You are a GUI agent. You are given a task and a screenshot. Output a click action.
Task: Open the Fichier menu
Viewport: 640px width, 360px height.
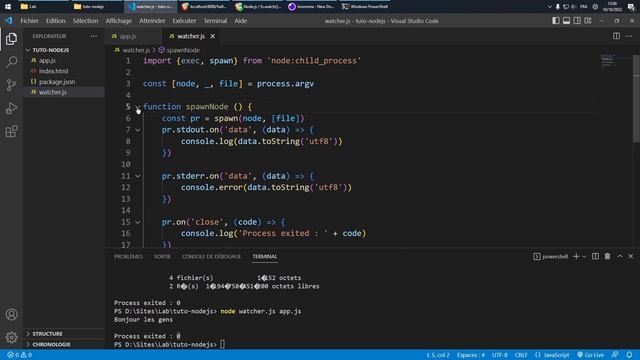pyautogui.click(x=29, y=21)
